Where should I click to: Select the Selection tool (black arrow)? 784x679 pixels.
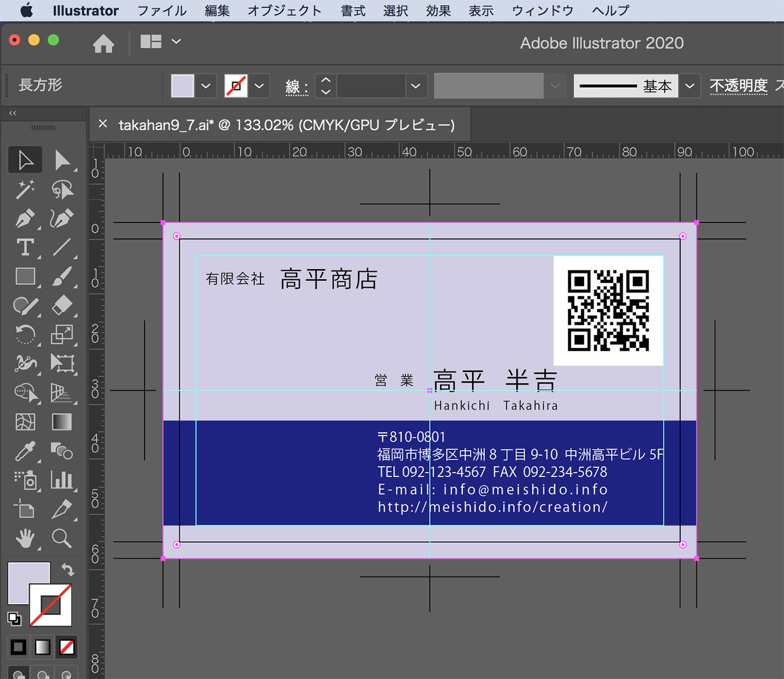point(25,160)
